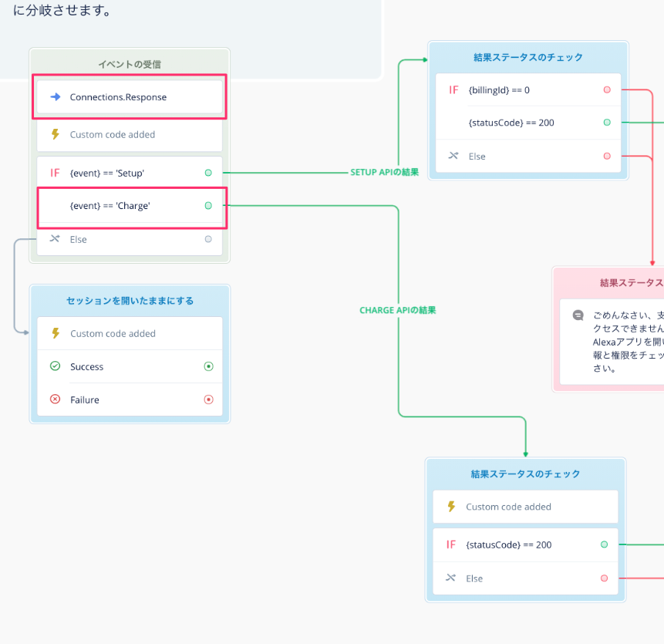Select the Connections.Response step

pyautogui.click(x=130, y=97)
